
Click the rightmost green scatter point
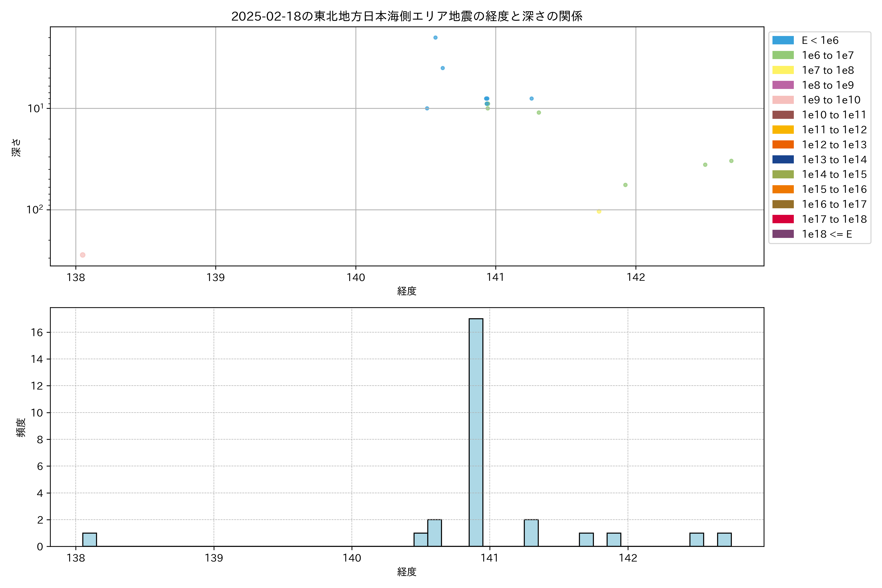[x=731, y=161]
